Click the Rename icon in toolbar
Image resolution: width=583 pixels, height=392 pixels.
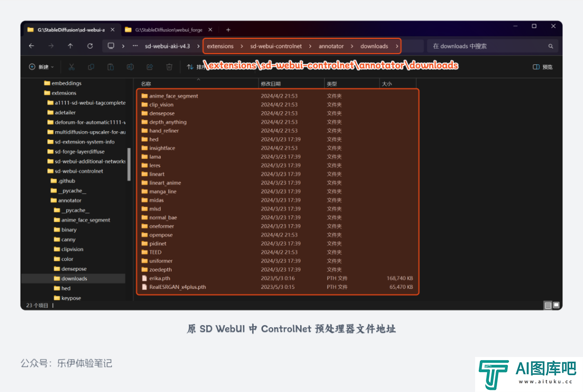[x=130, y=67]
